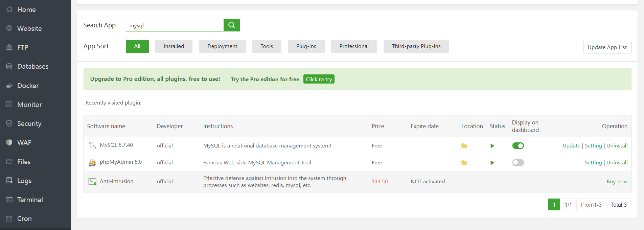The width and height of the screenshot is (644, 230).
Task: Click the Update App List button
Action: tap(607, 47)
